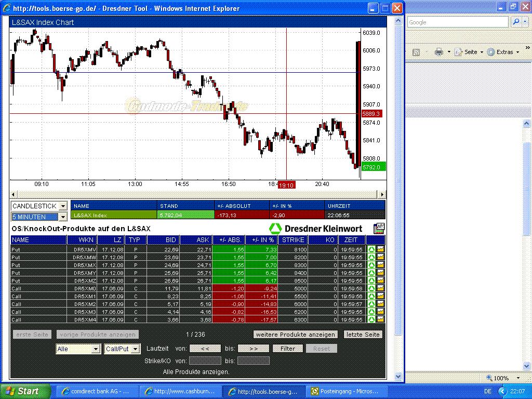Click the chart scroll left arrow
The image size is (532, 399).
[13, 194]
